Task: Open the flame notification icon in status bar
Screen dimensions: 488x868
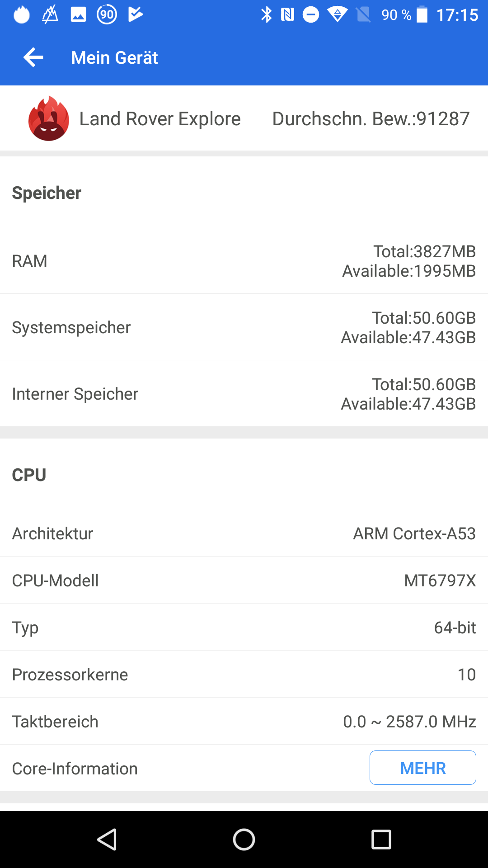Action: [21, 14]
